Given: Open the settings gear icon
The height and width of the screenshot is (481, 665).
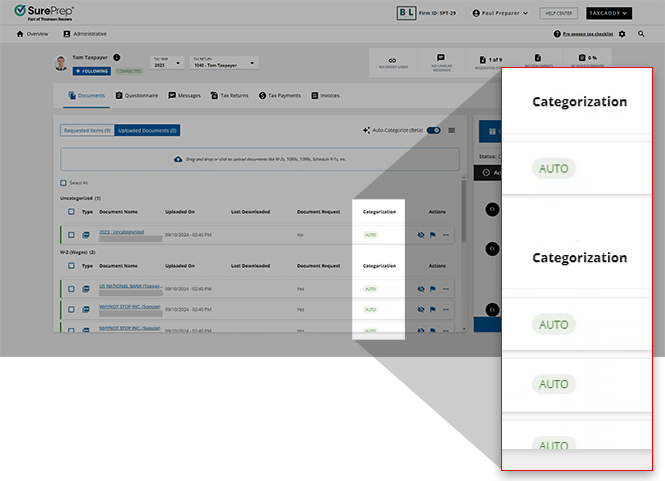Looking at the screenshot, I should pos(622,34).
